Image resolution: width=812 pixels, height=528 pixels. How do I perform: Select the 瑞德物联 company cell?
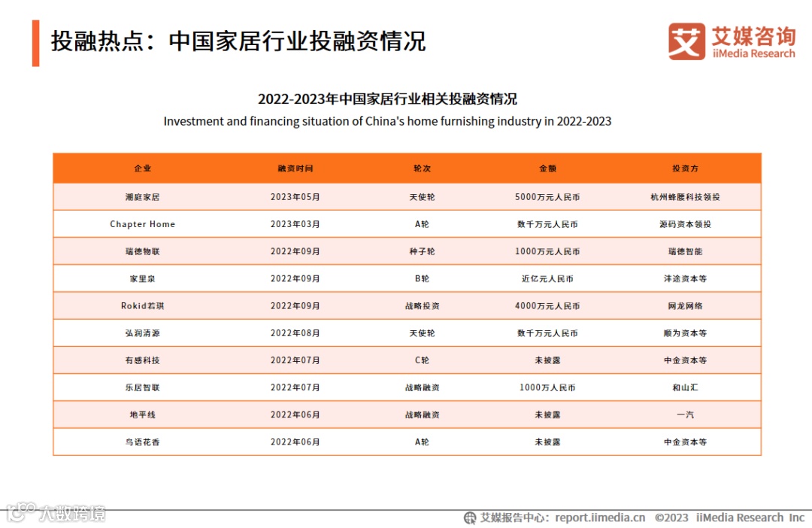click(142, 251)
